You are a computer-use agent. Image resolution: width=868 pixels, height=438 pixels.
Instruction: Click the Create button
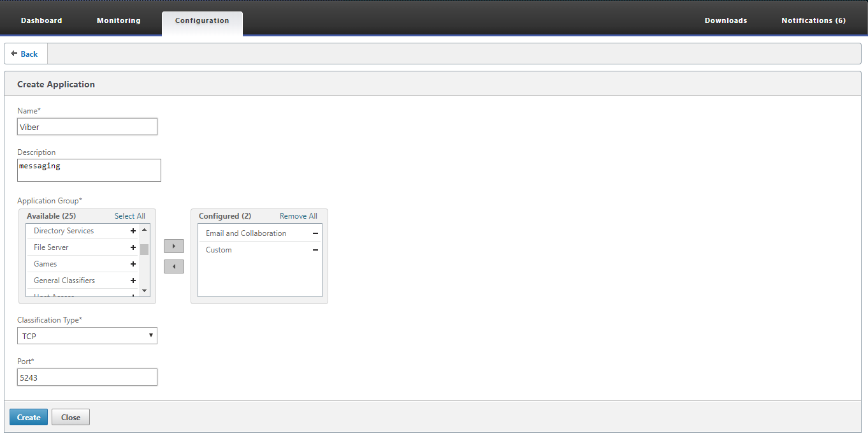29,417
